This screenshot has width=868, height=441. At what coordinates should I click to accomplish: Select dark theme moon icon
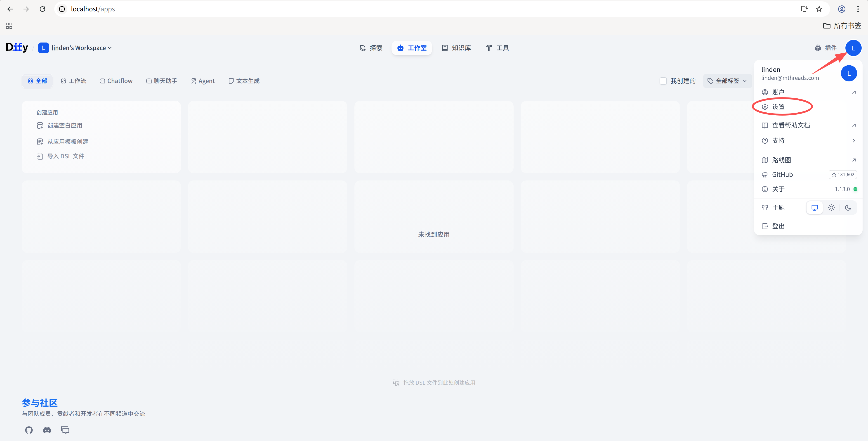point(848,207)
